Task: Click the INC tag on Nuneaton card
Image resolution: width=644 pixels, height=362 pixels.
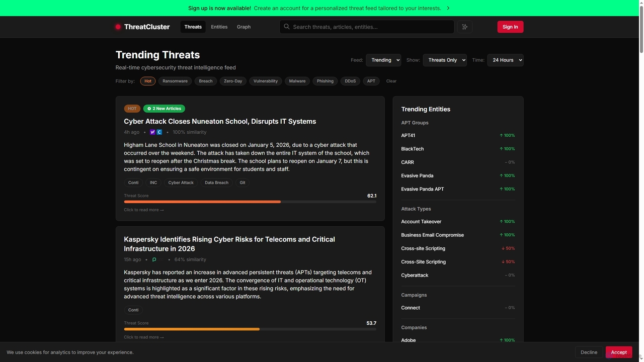Action: tap(153, 183)
